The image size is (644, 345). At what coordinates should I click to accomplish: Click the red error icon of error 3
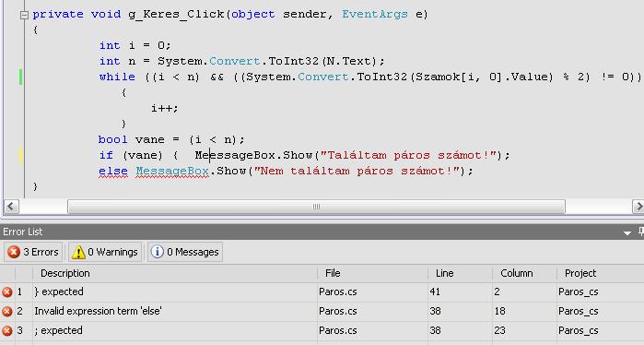(x=7, y=330)
